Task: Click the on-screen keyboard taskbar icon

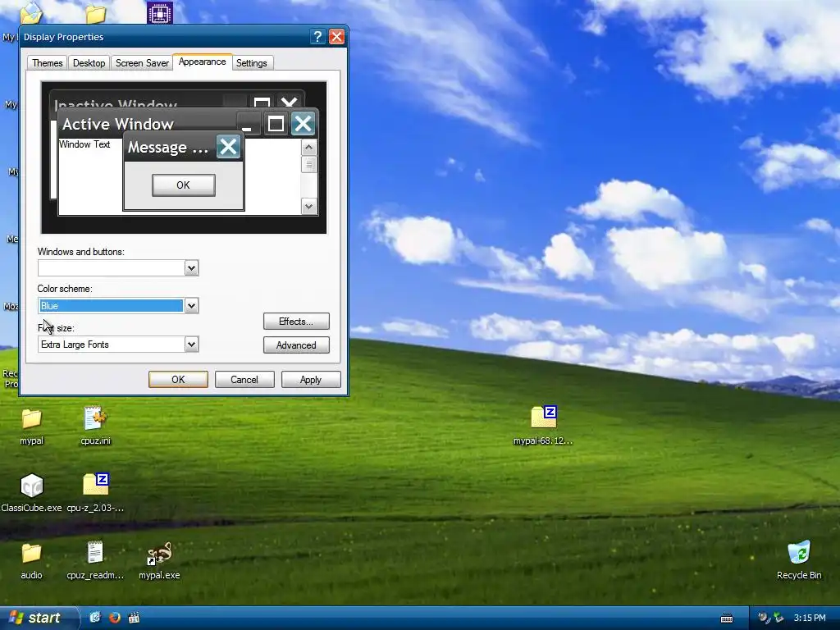Action: click(x=727, y=619)
